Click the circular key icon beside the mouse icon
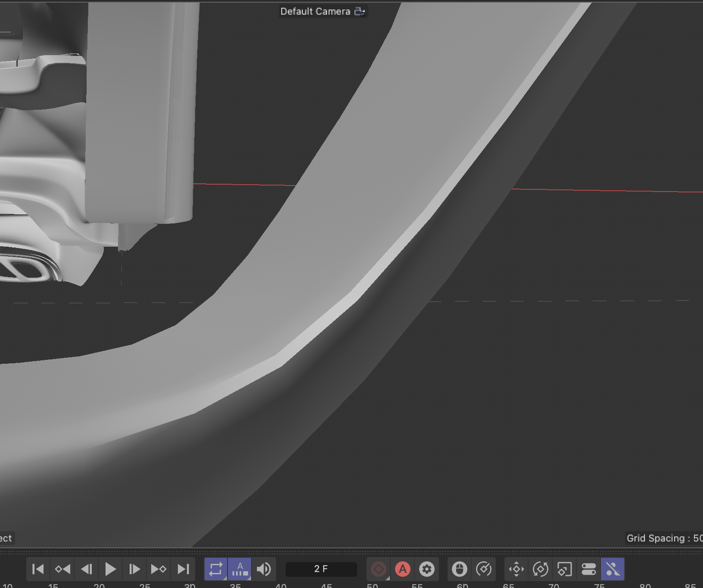Image resolution: width=703 pixels, height=588 pixels. 484,569
